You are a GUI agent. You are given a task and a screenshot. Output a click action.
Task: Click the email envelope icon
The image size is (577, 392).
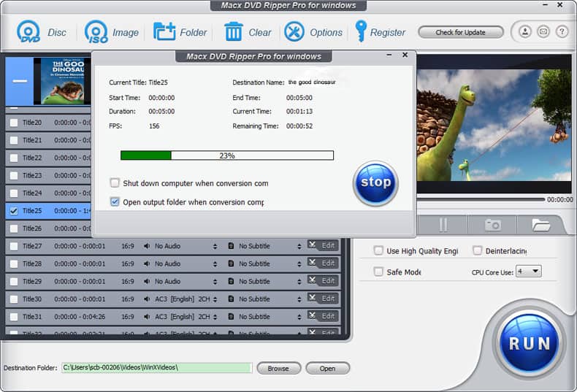click(543, 32)
